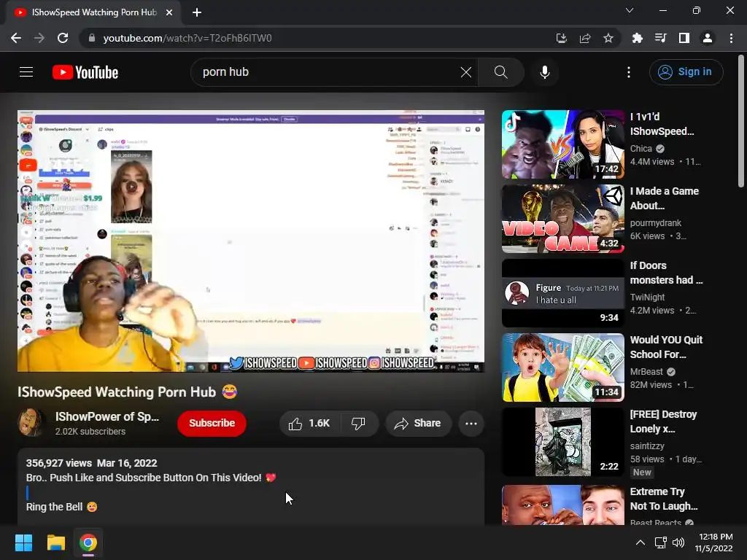Open Chrome extensions puzzle icon
Screen dimensions: 747x560
click(637, 38)
